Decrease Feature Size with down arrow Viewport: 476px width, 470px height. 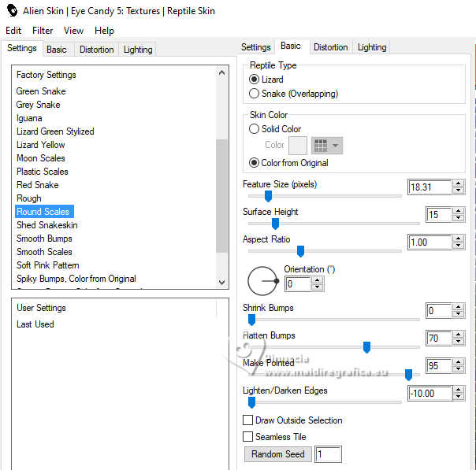[x=459, y=191]
